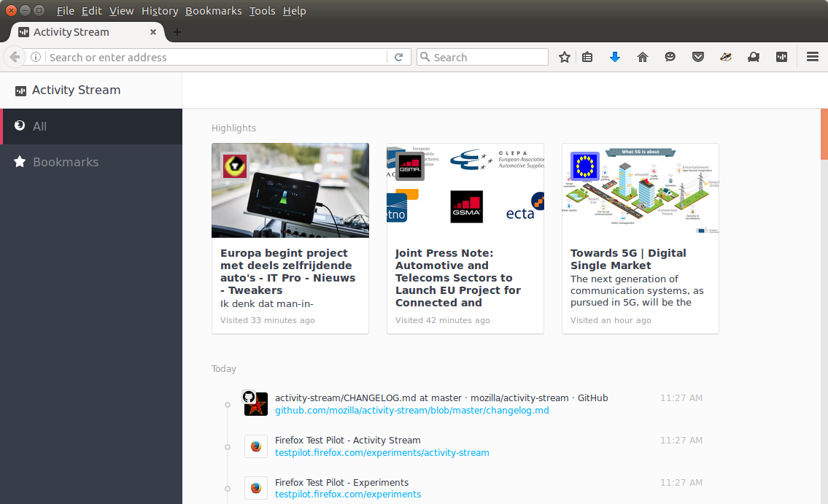Screen dimensions: 828x504
Task: Click the Tweakers site icon on first highlight
Action: pyautogui.click(x=234, y=166)
